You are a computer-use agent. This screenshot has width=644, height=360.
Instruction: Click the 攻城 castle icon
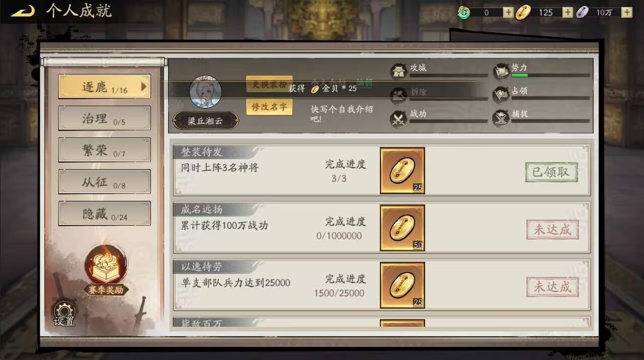tap(398, 71)
